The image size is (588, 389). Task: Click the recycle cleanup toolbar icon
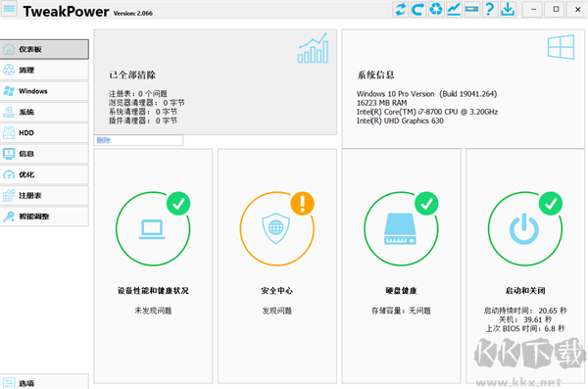tap(436, 9)
